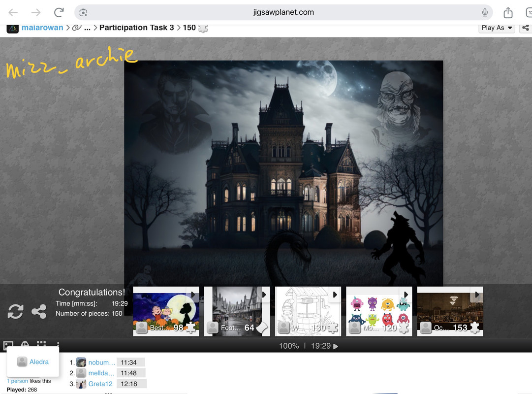This screenshot has height=394, width=532.
Task: Open the three-dot more menu in puzzle toolbar
Action: pos(58,344)
